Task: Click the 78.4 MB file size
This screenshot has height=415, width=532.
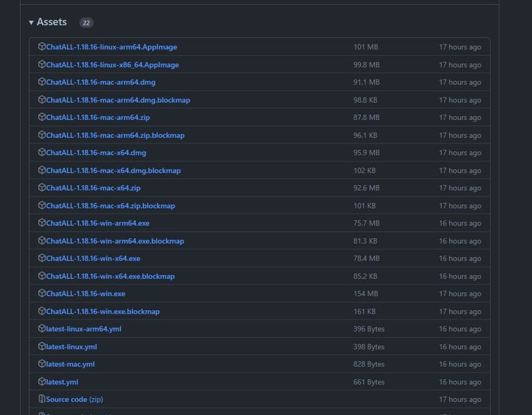Action: 367,259
